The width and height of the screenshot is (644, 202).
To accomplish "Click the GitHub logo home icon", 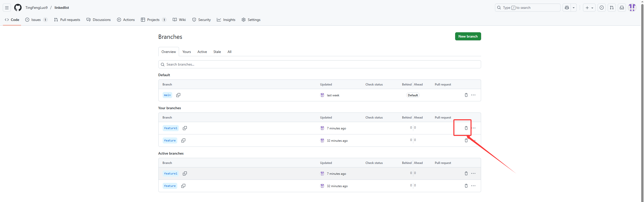I will pyautogui.click(x=18, y=8).
